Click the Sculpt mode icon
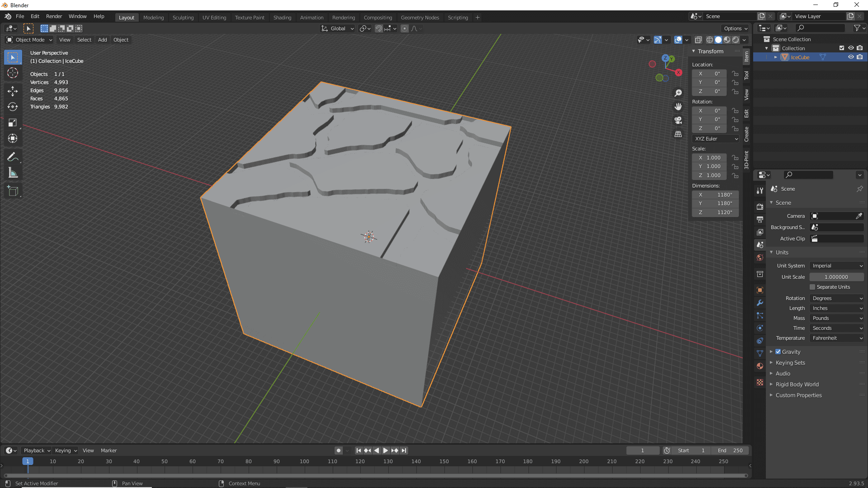 183,17
